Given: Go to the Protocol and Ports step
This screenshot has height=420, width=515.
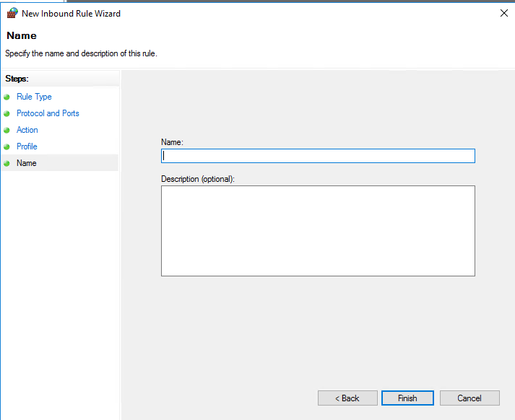Looking at the screenshot, I should [x=48, y=113].
